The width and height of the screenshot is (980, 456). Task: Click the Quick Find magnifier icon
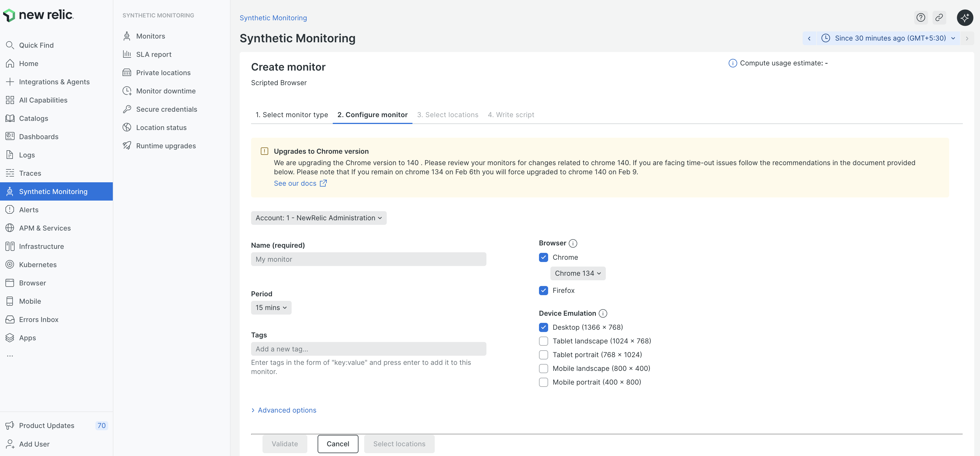click(x=10, y=45)
